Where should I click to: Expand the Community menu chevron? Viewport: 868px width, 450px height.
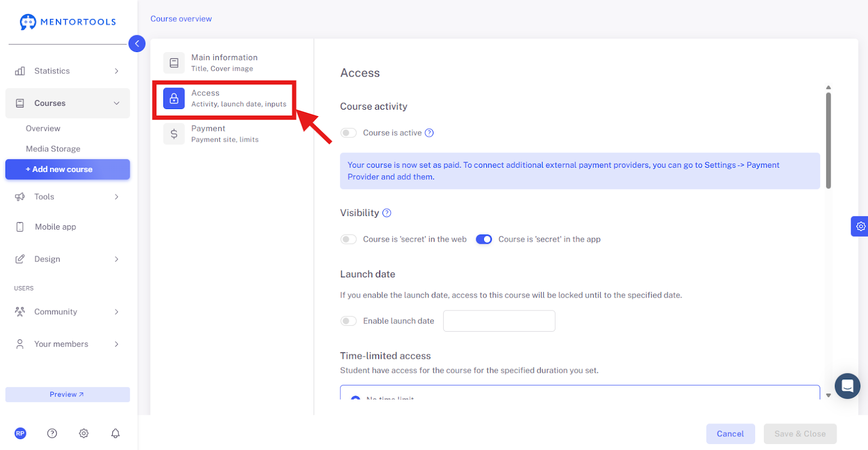[x=116, y=312]
